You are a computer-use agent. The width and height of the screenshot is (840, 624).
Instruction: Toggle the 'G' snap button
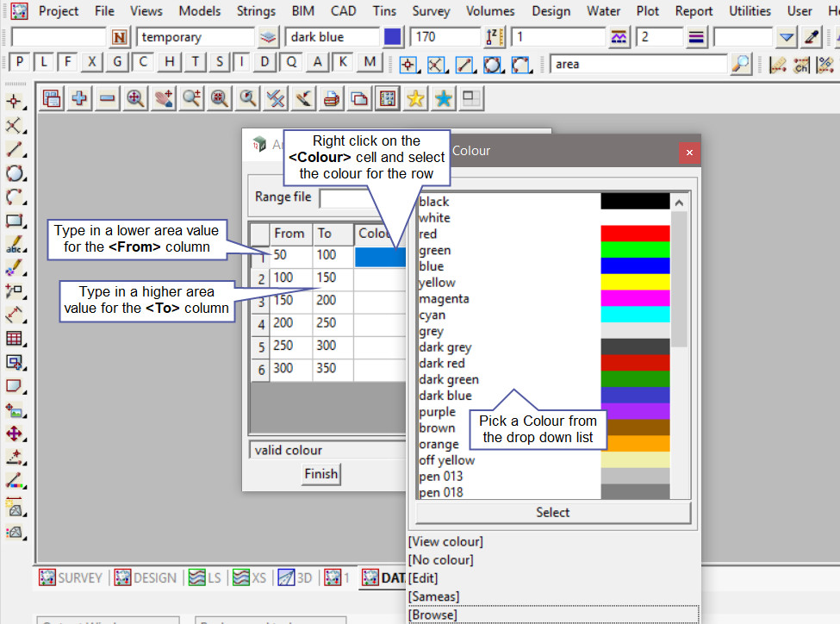coord(117,63)
